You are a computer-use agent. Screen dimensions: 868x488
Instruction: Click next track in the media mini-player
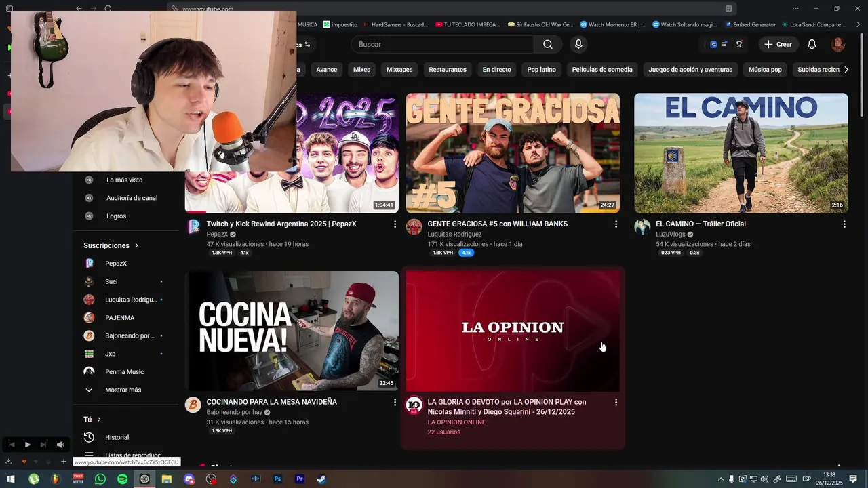[43, 445]
